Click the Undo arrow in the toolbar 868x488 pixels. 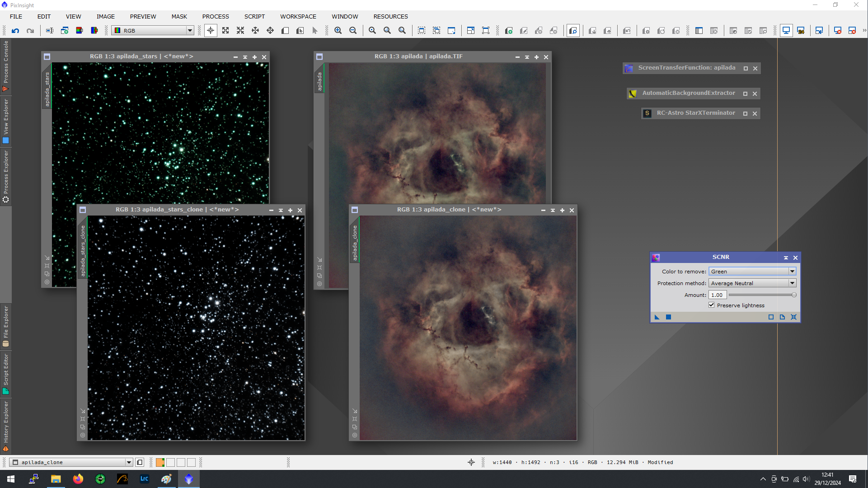pos(15,31)
